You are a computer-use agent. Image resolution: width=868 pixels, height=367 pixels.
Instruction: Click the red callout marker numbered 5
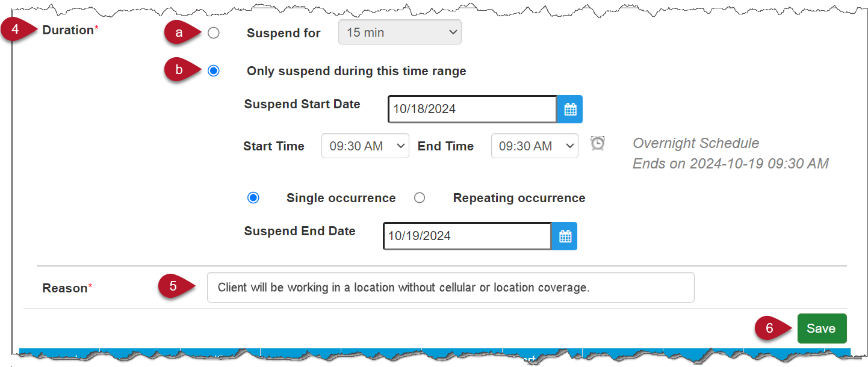pos(173,286)
